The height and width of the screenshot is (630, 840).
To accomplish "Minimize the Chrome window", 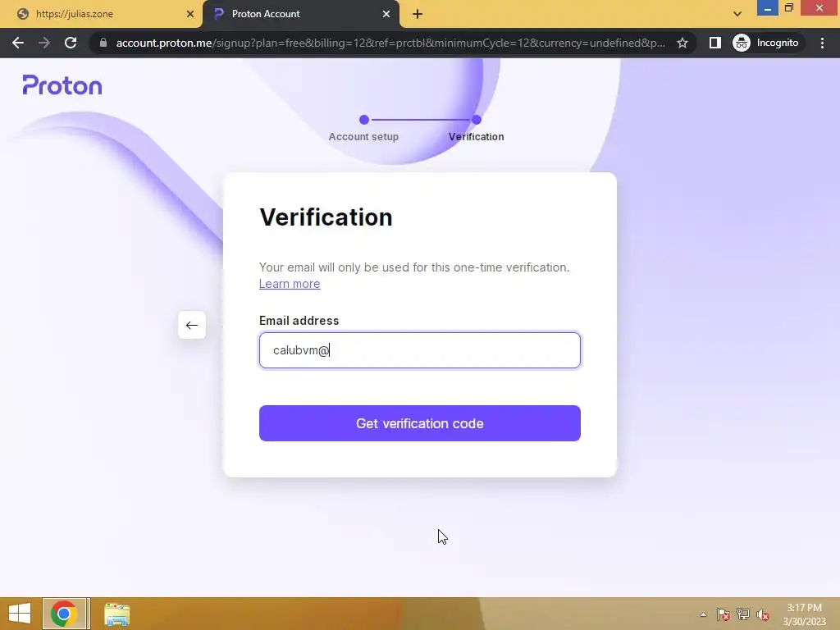I will pos(767,8).
